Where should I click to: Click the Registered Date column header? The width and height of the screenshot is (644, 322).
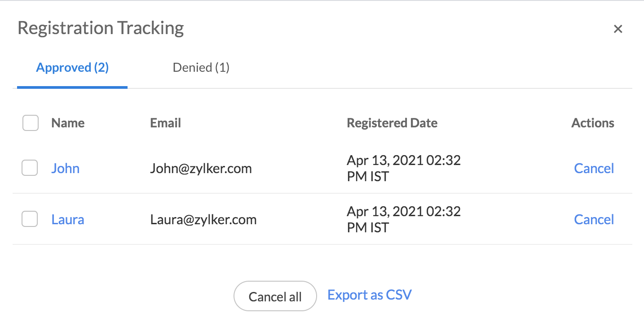(392, 123)
